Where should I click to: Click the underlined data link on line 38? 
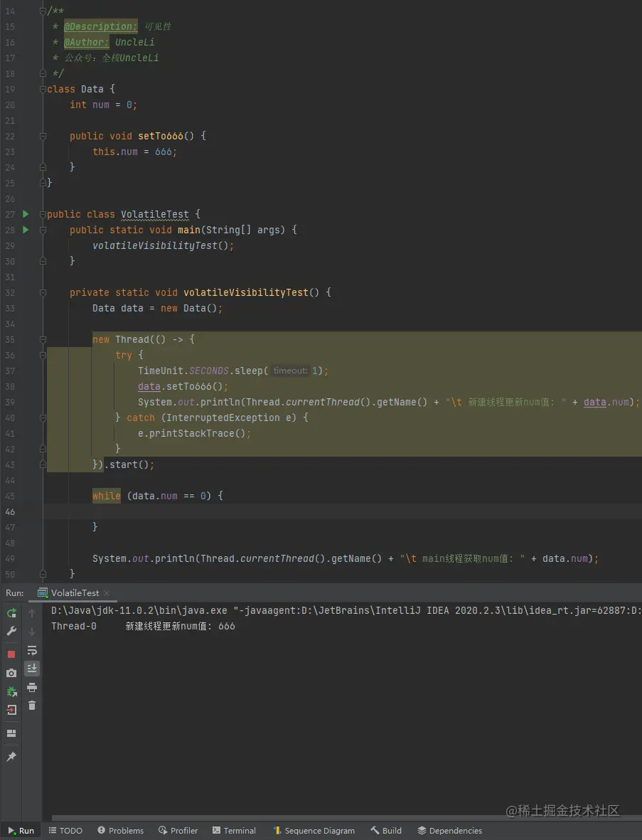point(149,386)
